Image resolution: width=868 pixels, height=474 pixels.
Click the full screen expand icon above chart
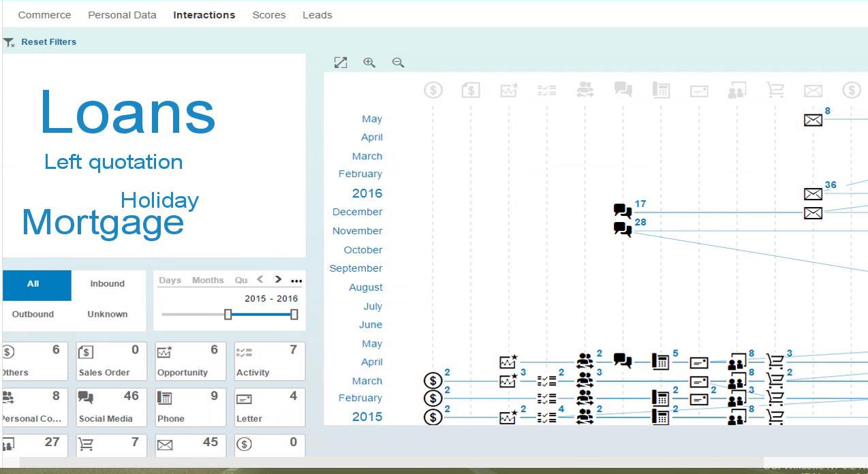point(341,63)
